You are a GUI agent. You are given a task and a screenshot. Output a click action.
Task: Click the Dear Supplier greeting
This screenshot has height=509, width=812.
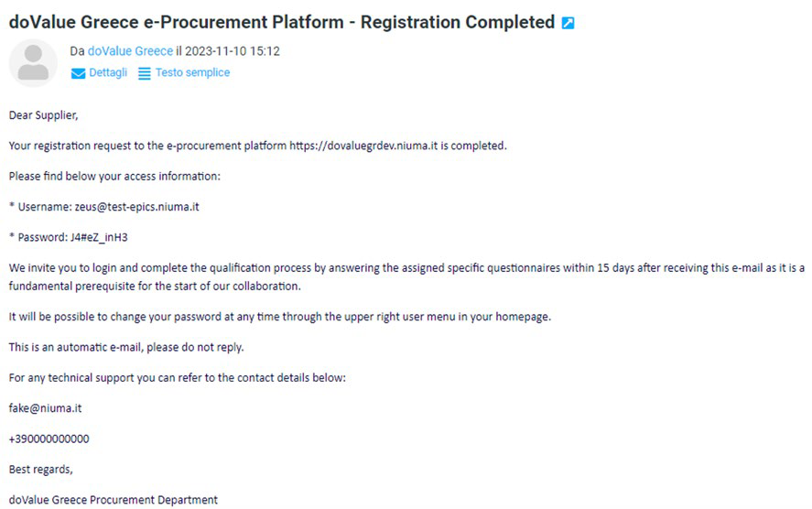(44, 115)
